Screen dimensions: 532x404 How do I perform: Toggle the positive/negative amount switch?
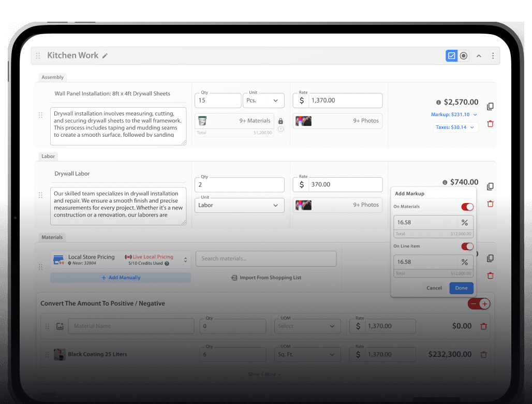[478, 304]
